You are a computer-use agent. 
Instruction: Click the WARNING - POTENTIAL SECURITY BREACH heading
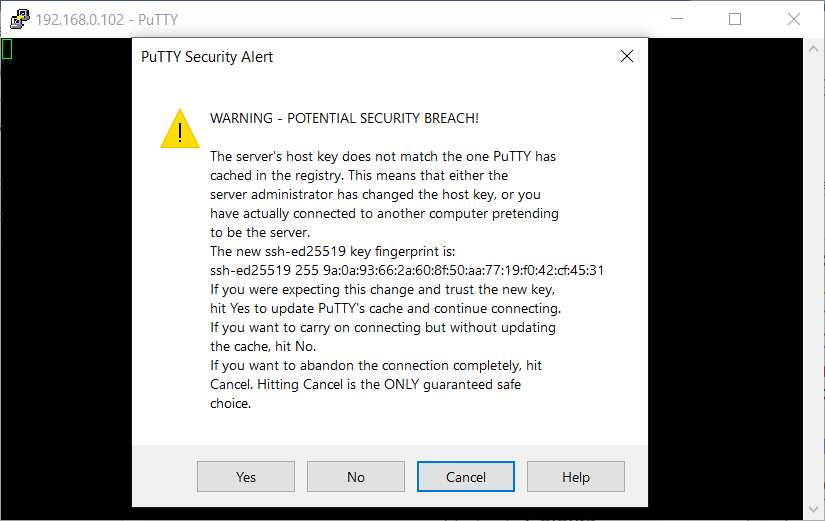pos(344,118)
